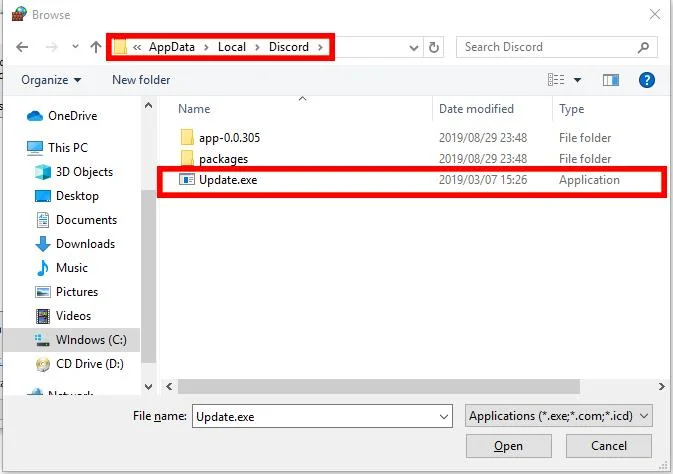Create a New folder
The image size is (673, 474).
click(x=141, y=80)
